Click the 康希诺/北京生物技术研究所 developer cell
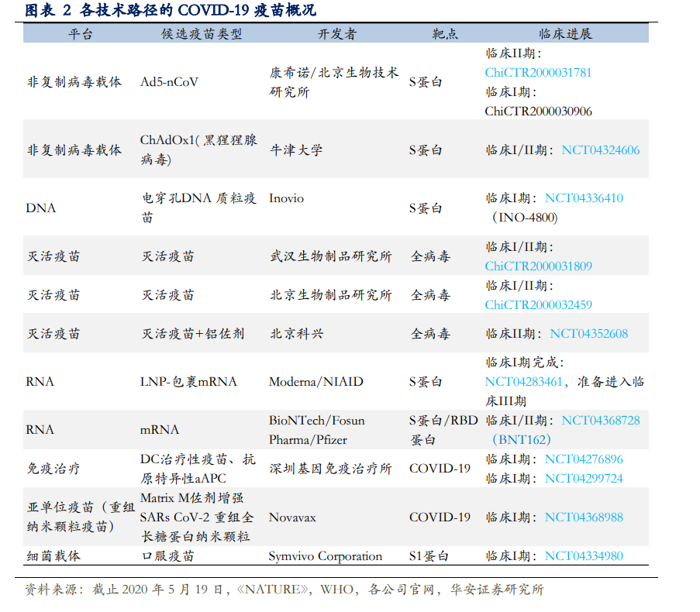Image resolution: width=700 pixels, height=612 pixels. (x=333, y=82)
